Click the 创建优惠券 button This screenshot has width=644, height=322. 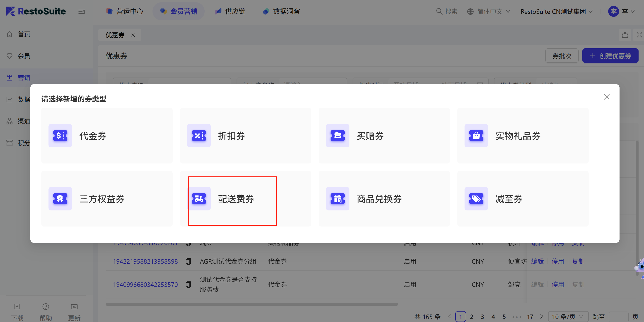610,56
